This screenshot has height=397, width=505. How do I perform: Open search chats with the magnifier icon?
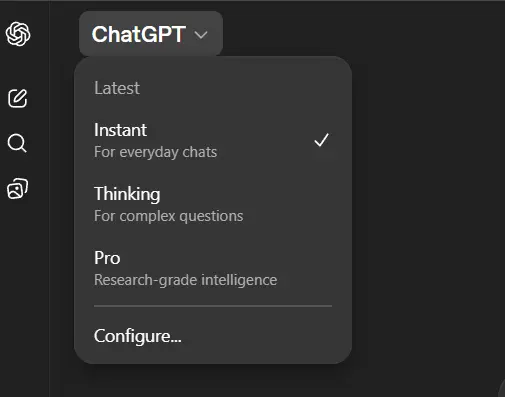tap(17, 143)
